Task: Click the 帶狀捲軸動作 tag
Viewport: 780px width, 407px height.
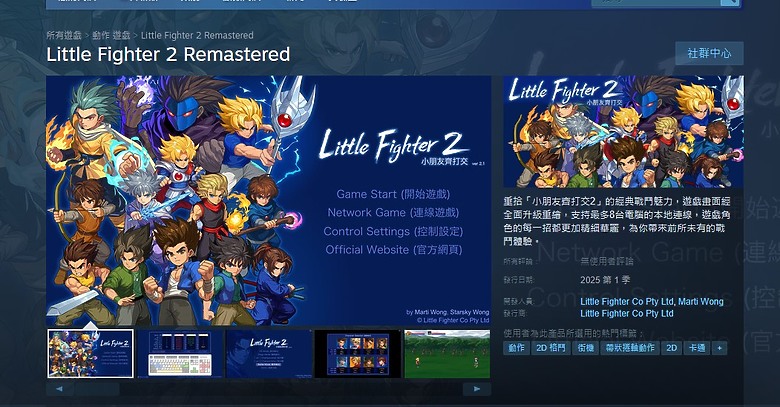Action: coord(630,348)
